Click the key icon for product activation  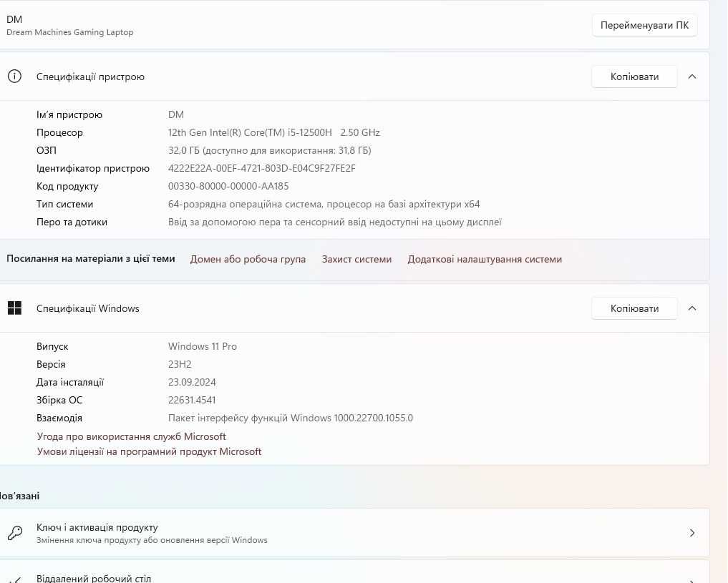pos(15,533)
